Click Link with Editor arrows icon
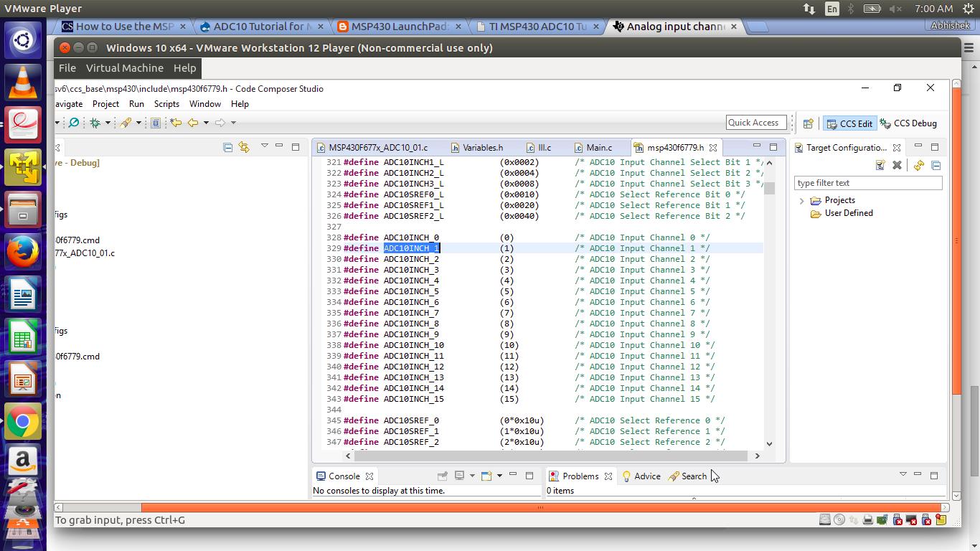 click(x=244, y=147)
